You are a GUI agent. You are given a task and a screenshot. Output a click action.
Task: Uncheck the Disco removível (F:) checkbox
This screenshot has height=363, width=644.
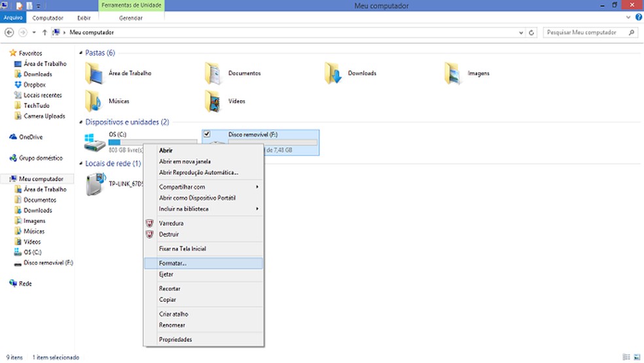click(x=207, y=134)
